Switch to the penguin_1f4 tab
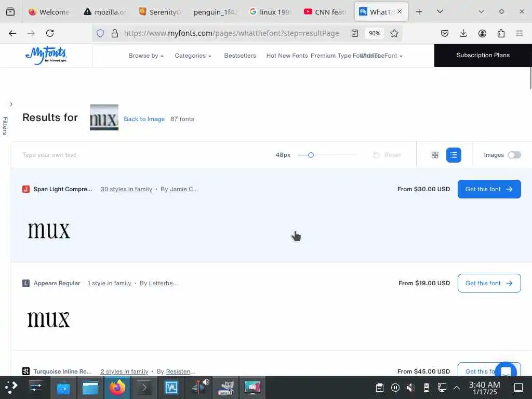Image resolution: width=532 pixels, height=399 pixels. coord(215,12)
